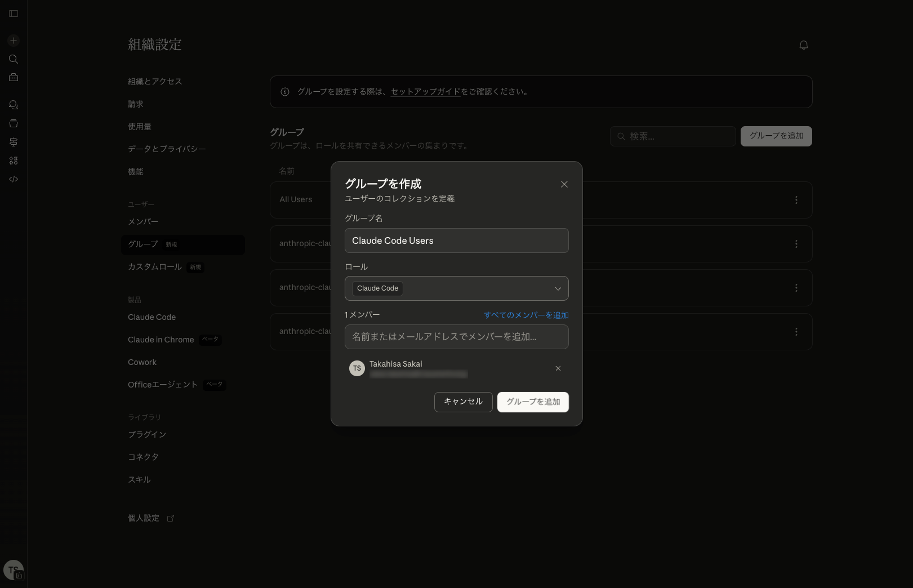Expand the role selection chevron

pyautogui.click(x=558, y=288)
